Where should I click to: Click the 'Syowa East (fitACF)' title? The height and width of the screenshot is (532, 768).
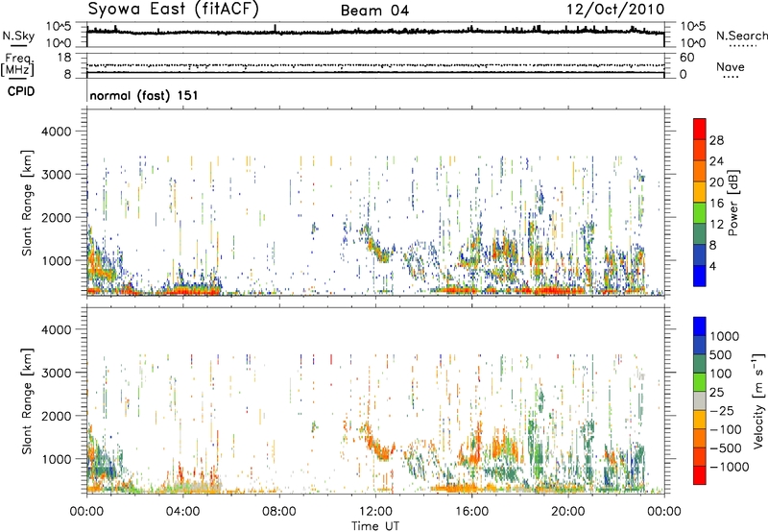pyautogui.click(x=173, y=10)
